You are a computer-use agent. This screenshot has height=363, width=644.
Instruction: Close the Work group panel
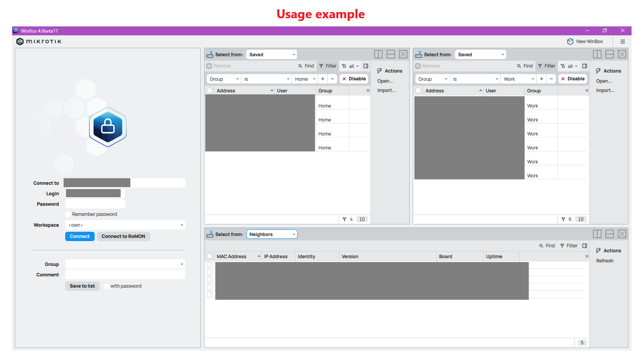622,54
